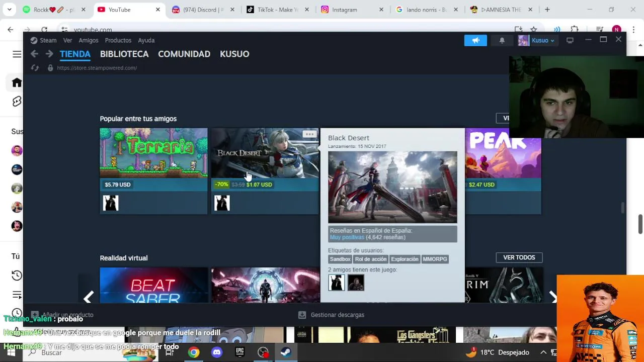
Task: Switch Steam to Big Picture mode icon
Action: 570,40
